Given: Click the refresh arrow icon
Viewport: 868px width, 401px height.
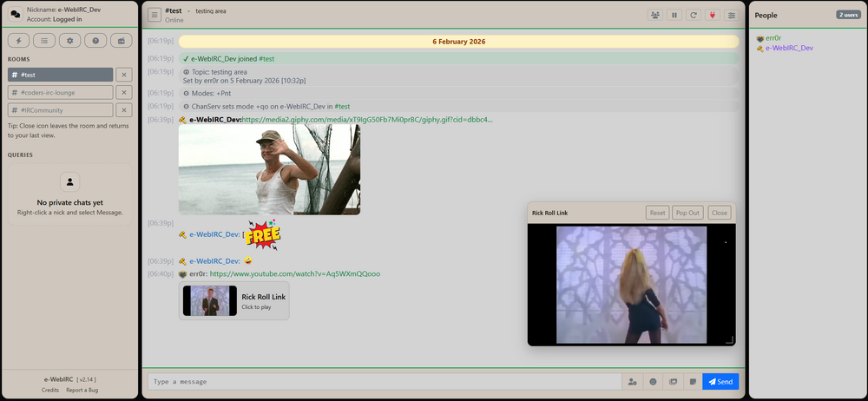Looking at the screenshot, I should [x=693, y=15].
